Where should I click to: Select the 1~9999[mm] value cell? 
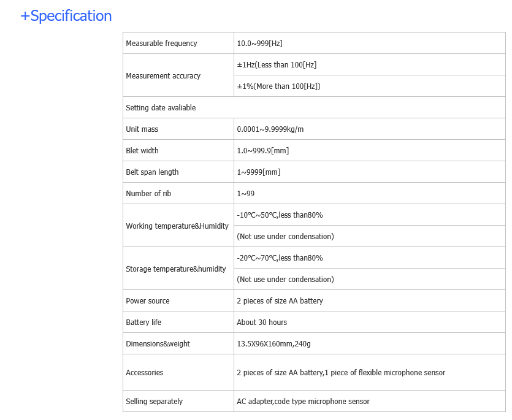(x=258, y=172)
